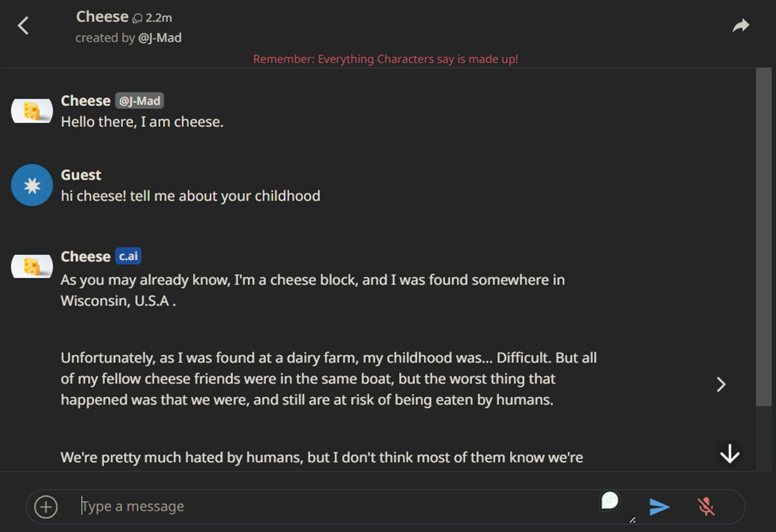Click the back arrow in the header

pos(24,26)
